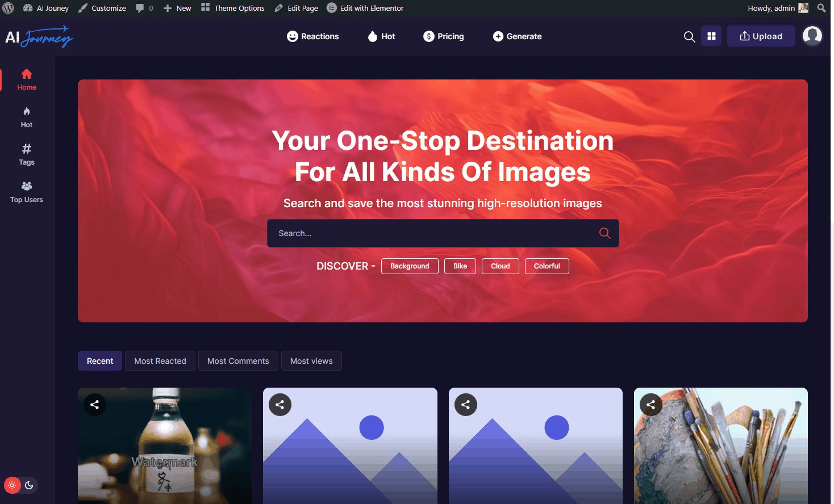Open Reactions in the top navigation

[313, 36]
